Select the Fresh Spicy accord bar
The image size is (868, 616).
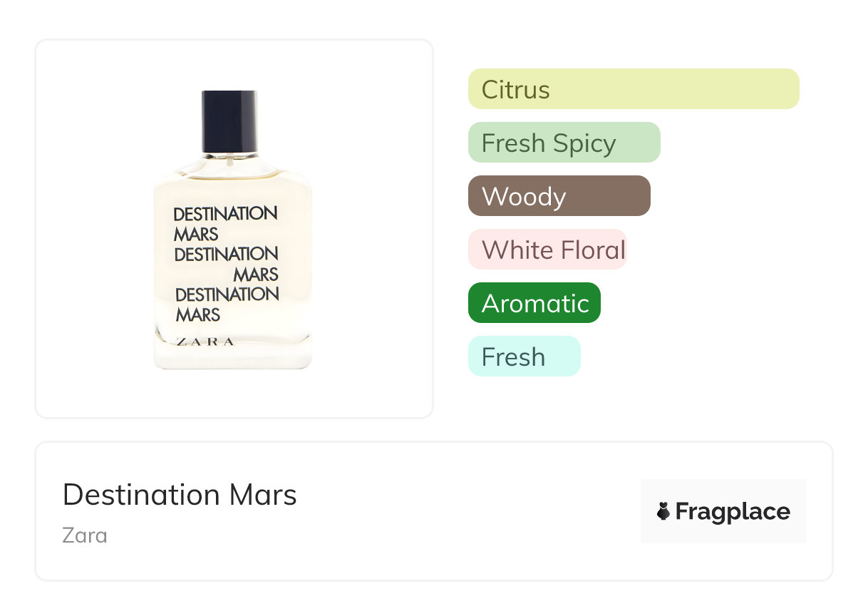(x=564, y=143)
